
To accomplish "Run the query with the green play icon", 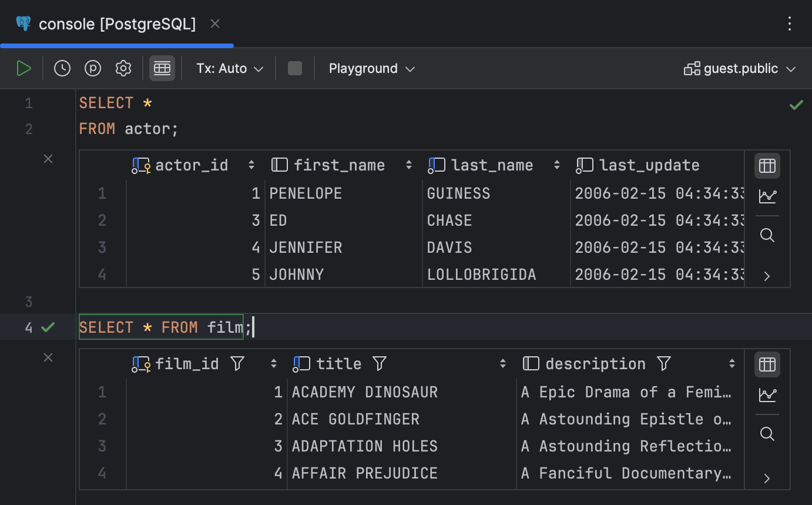I will pyautogui.click(x=24, y=68).
